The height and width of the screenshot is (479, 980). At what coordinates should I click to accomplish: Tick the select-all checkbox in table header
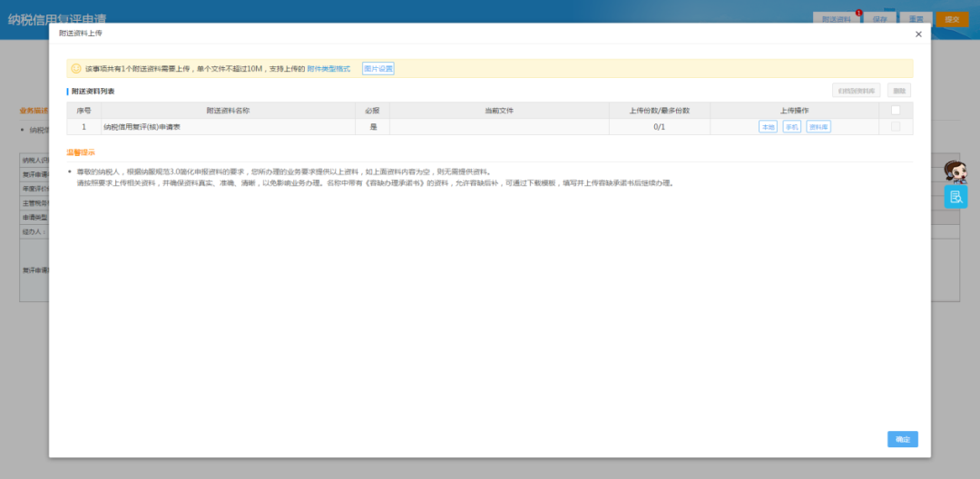(x=896, y=111)
